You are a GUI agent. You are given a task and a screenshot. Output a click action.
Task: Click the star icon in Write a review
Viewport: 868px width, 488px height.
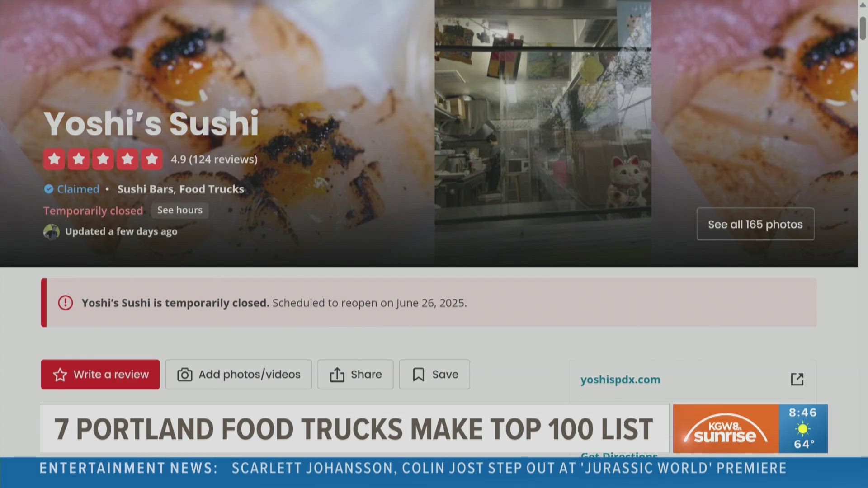(60, 375)
